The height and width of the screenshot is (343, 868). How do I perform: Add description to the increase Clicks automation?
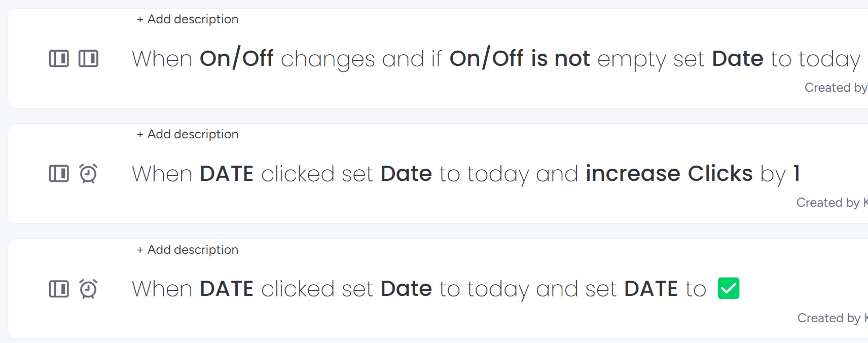188,134
